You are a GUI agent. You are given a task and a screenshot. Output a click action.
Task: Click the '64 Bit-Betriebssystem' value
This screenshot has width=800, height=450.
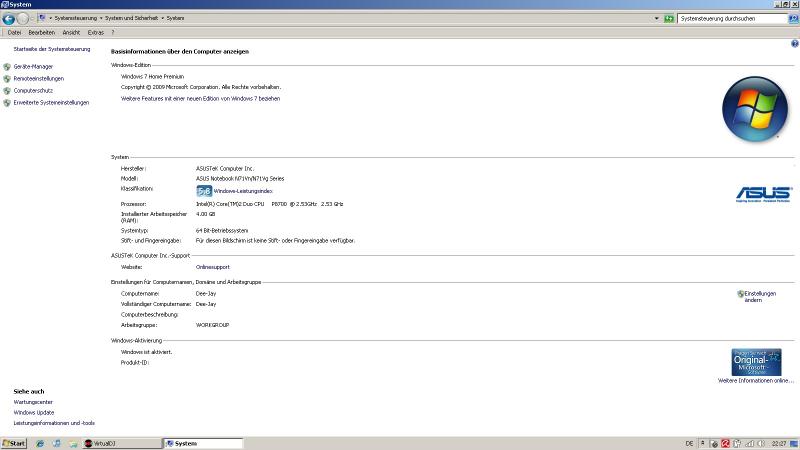click(221, 231)
